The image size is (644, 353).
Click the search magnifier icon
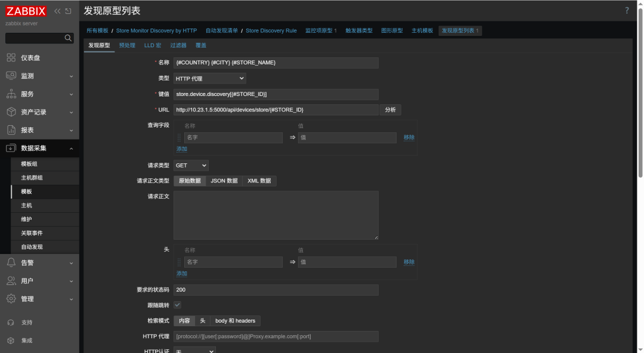[x=68, y=38]
